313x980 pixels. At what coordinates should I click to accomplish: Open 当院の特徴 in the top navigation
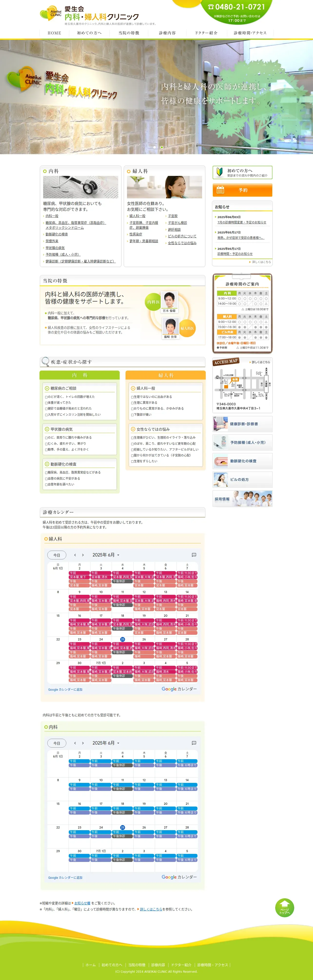[x=128, y=33]
